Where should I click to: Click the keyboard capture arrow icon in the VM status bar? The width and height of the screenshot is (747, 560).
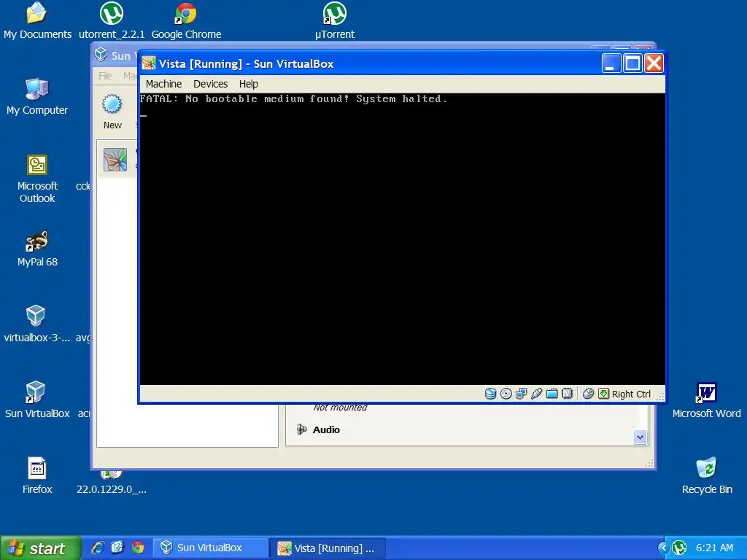[603, 394]
